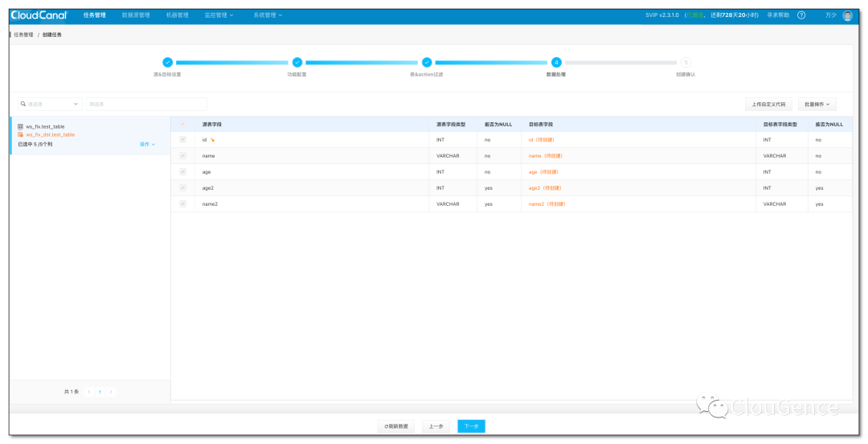
Task: Expand the 系统管理 menu
Action: coord(268,15)
